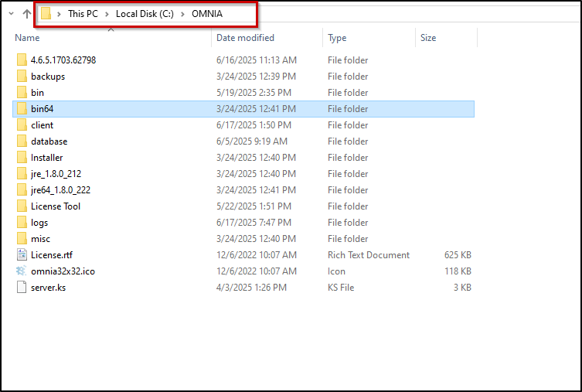The image size is (582, 392).
Task: Click 'This PC' in the breadcrumb path
Action: 83,14
